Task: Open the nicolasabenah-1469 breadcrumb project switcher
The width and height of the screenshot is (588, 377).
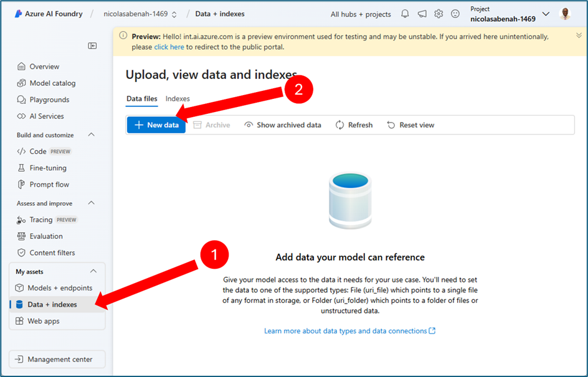Action: [140, 14]
